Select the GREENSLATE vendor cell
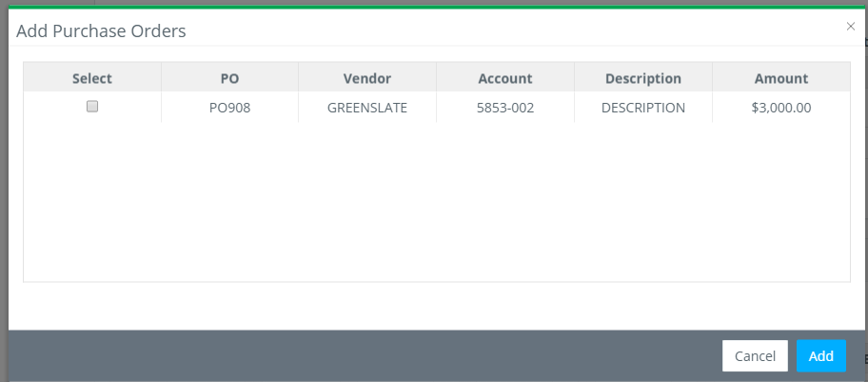The image size is (868, 382). pos(367,108)
